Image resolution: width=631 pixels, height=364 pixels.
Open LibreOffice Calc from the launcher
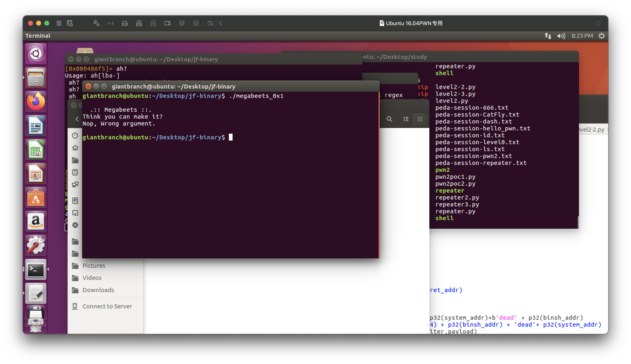click(36, 149)
